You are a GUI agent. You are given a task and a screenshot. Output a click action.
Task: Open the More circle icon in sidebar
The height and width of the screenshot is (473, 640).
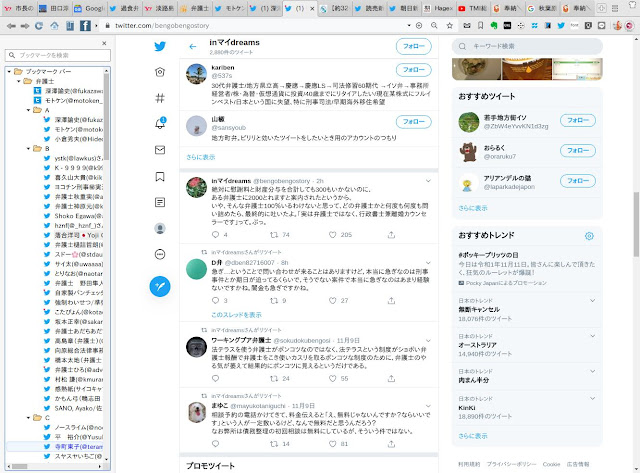point(160,254)
